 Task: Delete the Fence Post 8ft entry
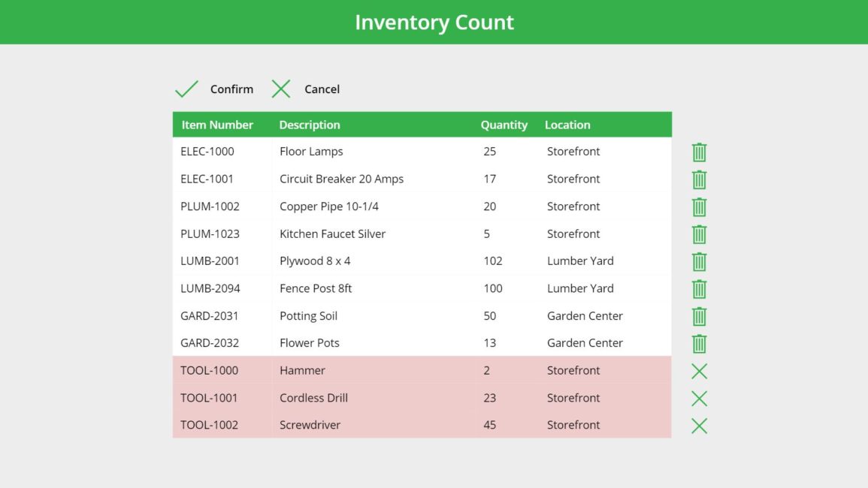pyautogui.click(x=699, y=288)
